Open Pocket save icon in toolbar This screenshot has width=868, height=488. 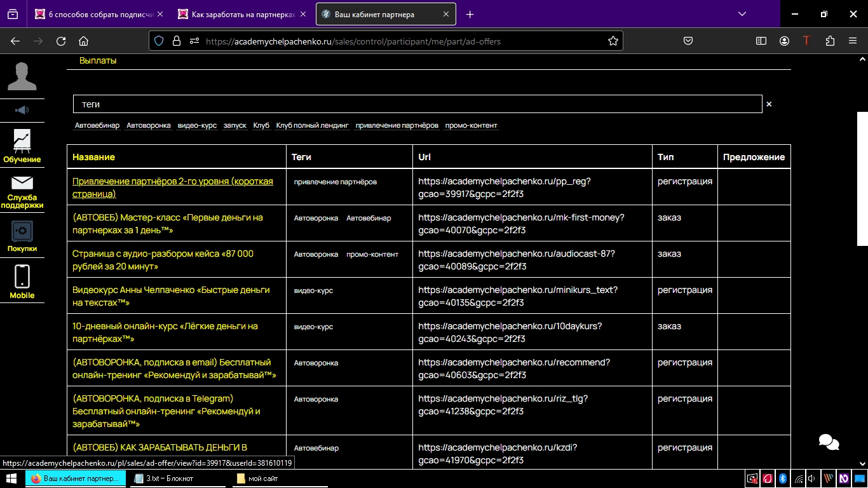pos(688,41)
